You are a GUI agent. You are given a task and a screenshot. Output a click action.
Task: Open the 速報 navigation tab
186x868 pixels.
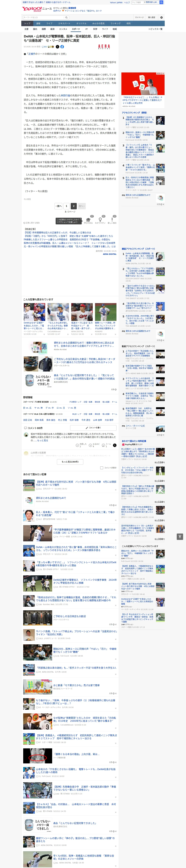pos(38,24)
